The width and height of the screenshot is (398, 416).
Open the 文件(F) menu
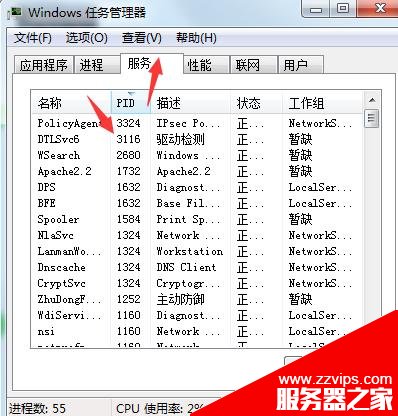pos(33,38)
